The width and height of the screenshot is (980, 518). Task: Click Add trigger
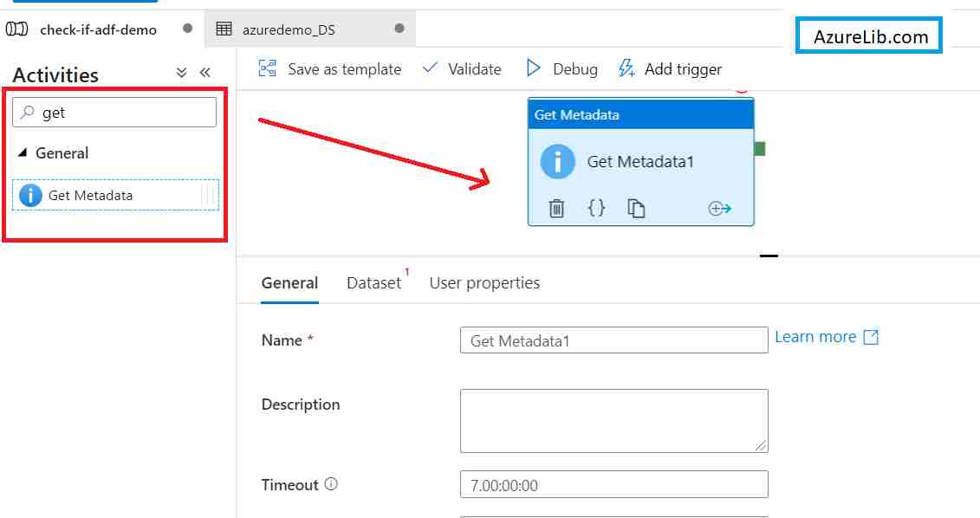(683, 69)
